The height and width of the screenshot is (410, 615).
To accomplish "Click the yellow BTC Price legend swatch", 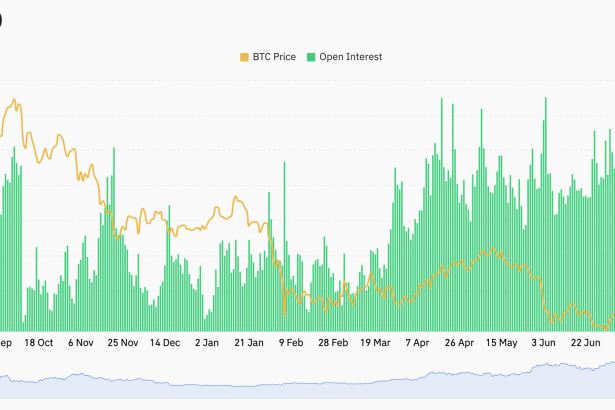I will click(x=244, y=57).
